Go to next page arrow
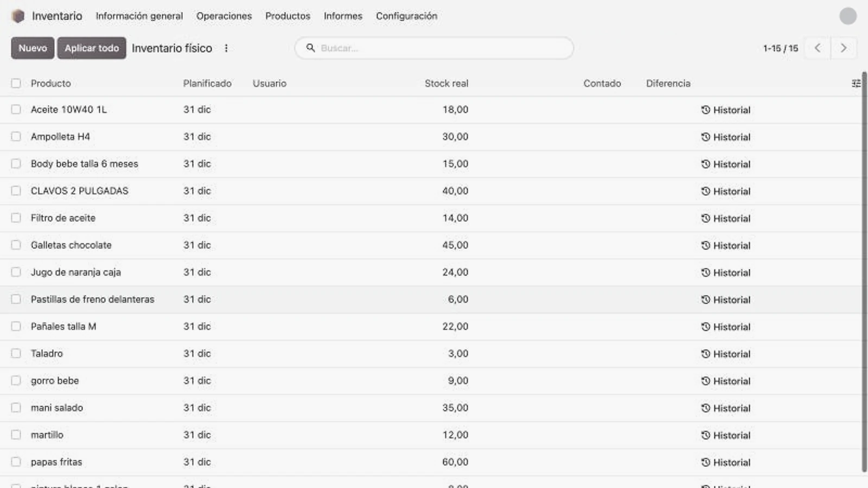Image resolution: width=868 pixels, height=488 pixels. 844,48
